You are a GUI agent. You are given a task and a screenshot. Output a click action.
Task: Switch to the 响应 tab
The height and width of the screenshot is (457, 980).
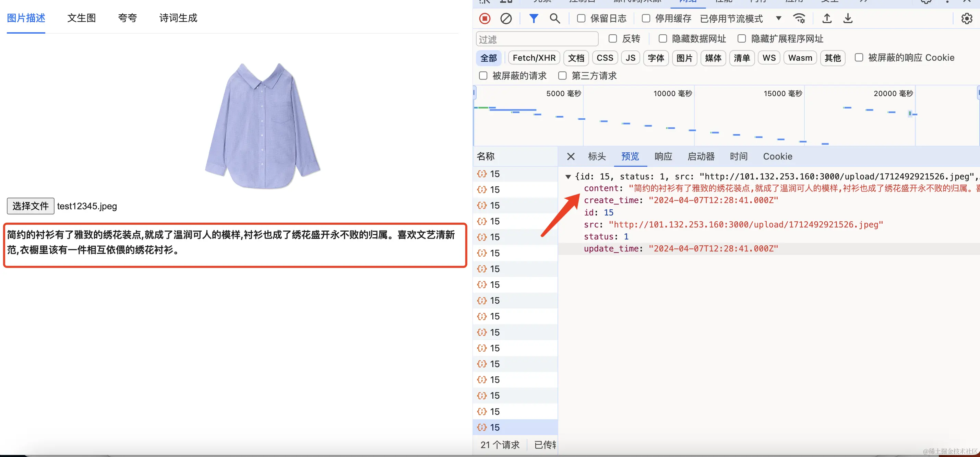pyautogui.click(x=663, y=156)
